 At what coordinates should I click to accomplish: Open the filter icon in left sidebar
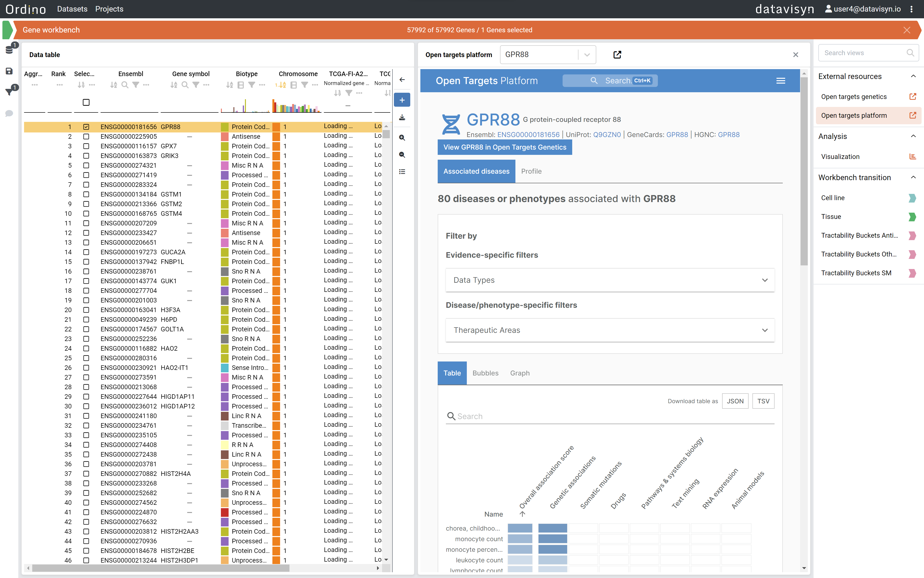[x=10, y=92]
